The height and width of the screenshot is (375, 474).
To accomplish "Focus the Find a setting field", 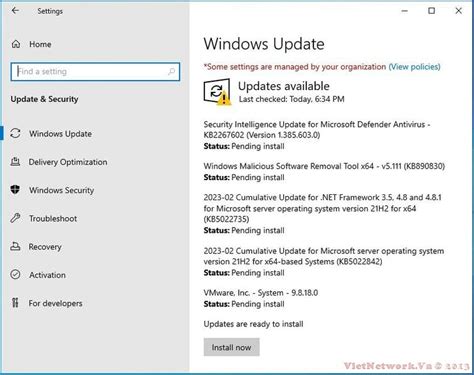I will coord(95,71).
